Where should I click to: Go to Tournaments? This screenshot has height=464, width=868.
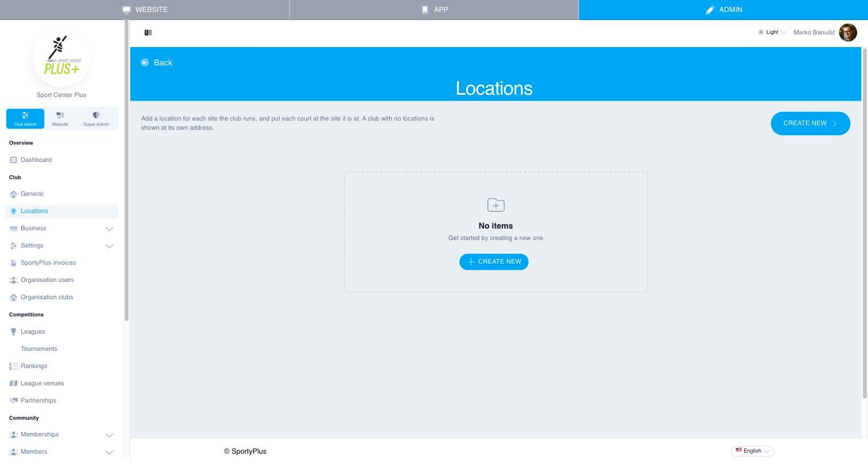pos(61,349)
